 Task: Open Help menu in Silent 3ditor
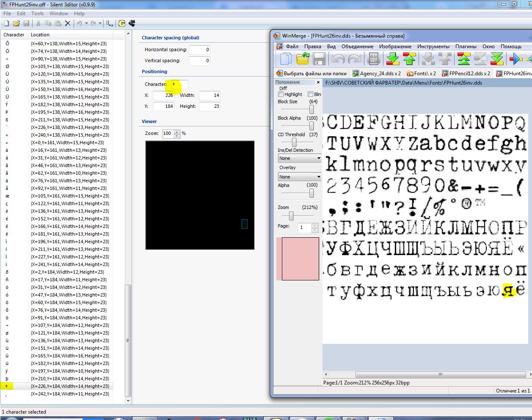[79, 14]
